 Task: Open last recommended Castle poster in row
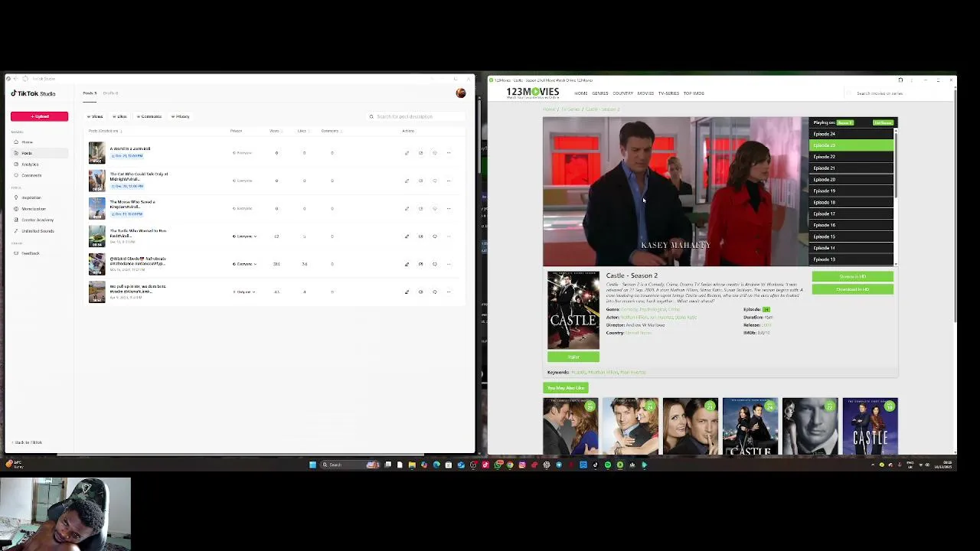(x=870, y=426)
